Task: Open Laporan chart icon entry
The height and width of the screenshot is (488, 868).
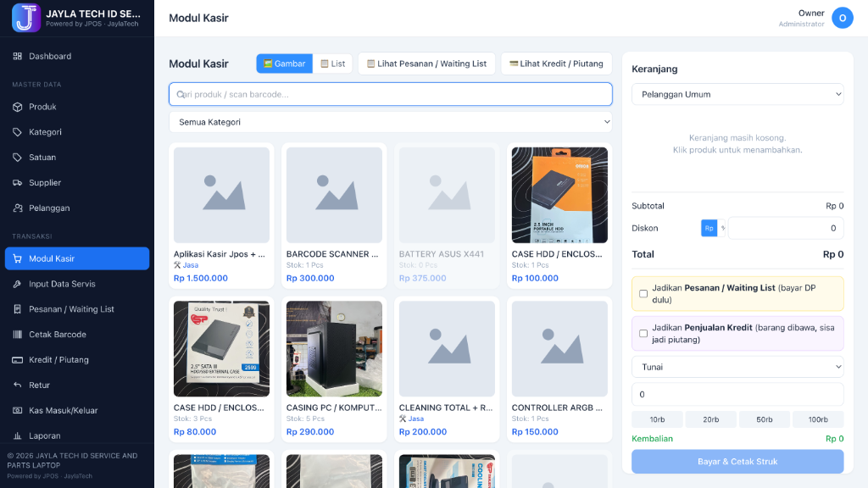Action: click(77, 435)
